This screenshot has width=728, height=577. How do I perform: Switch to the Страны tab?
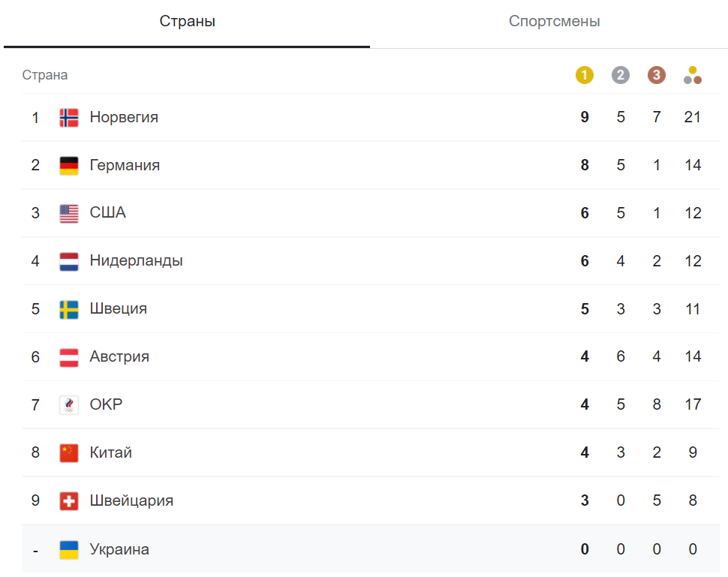pos(188,22)
